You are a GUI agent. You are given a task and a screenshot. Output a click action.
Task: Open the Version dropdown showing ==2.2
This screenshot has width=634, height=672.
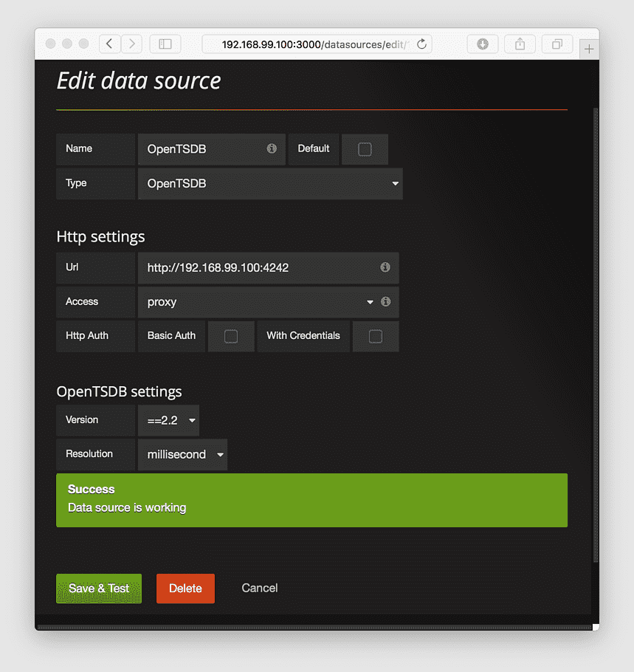point(168,419)
